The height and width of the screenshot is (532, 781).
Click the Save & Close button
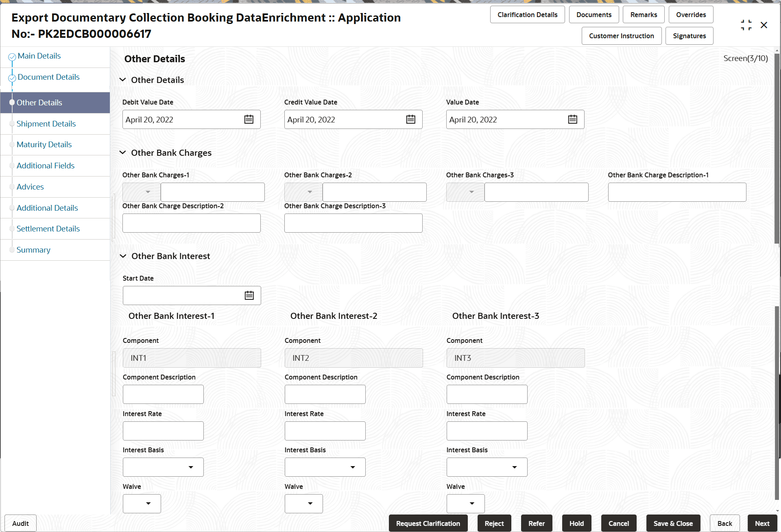coord(673,523)
